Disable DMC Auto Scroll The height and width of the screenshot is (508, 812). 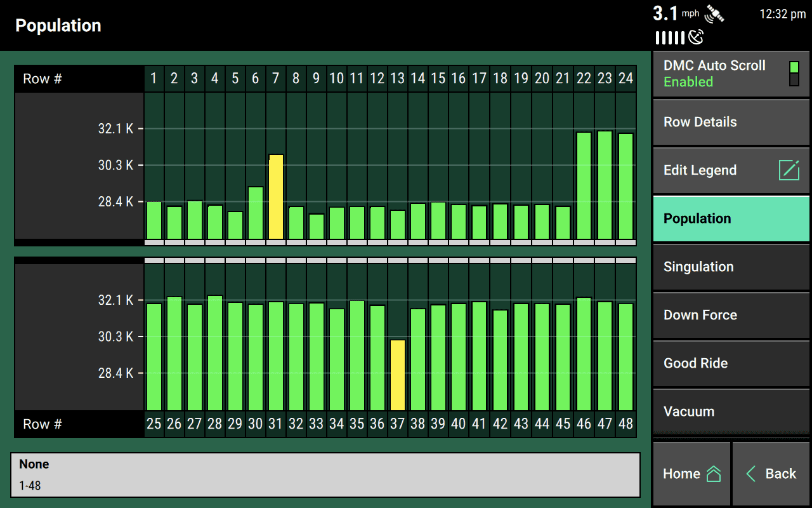(x=730, y=73)
